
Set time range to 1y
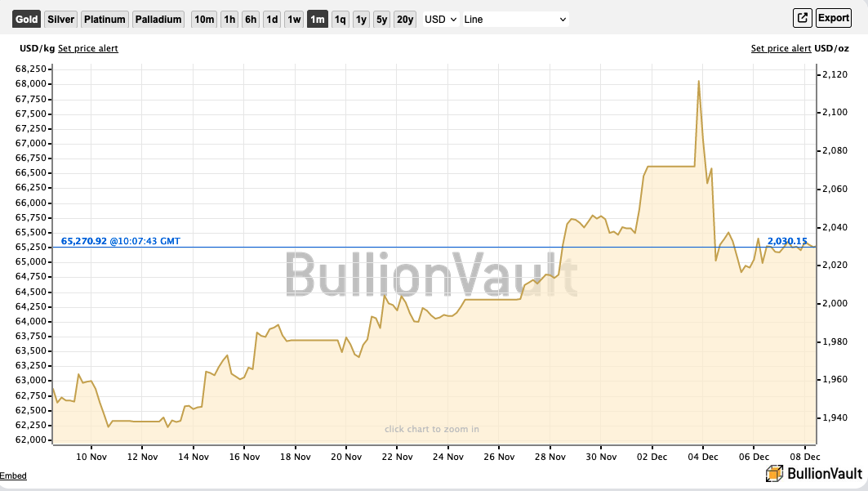[361, 20]
